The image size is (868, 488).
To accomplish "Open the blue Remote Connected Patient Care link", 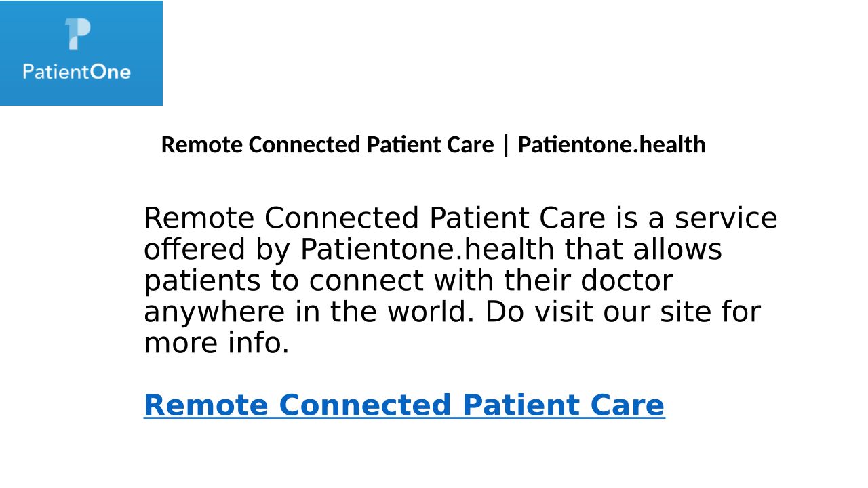I will coord(403,405).
